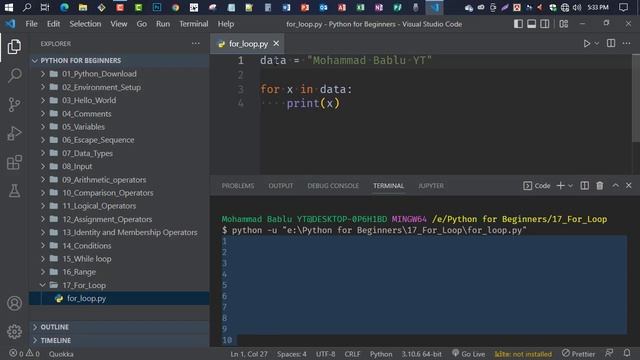Select Python interpreter 3.10.6 64-bit
This screenshot has height=360, width=640.
tap(421, 354)
